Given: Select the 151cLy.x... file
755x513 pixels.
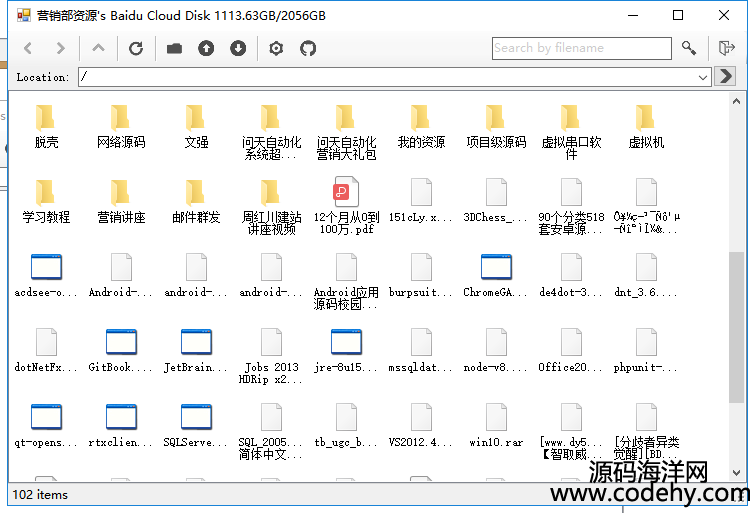Looking at the screenshot, I should click(x=421, y=200).
